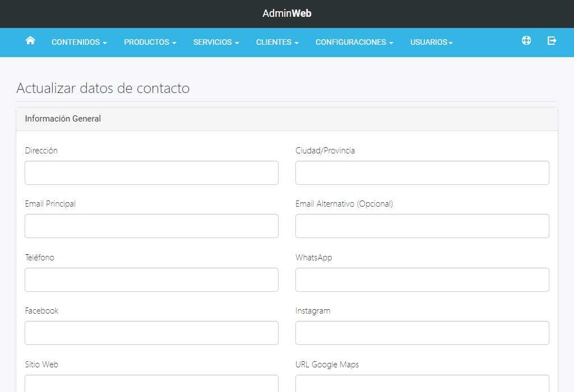Click the logout icon at top right

pyautogui.click(x=552, y=40)
